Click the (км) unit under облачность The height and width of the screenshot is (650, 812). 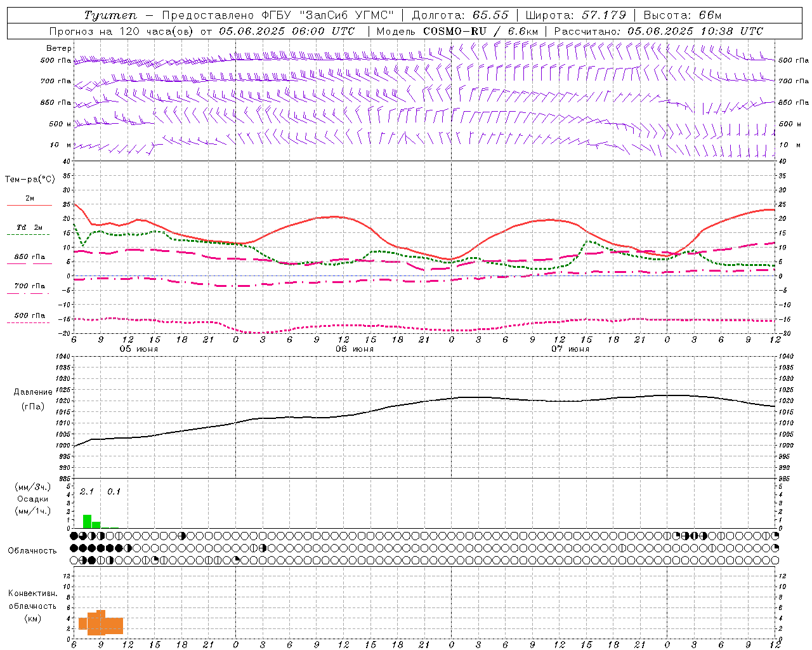33,618
